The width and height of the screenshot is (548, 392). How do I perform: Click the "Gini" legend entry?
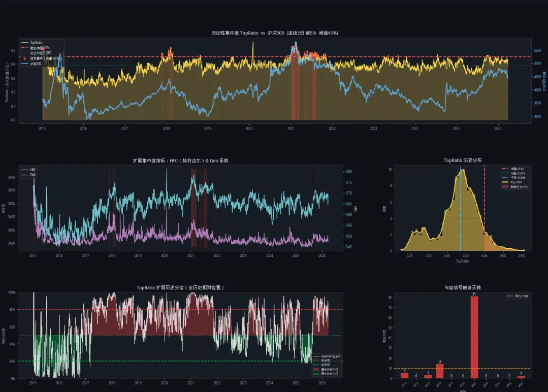(28, 175)
